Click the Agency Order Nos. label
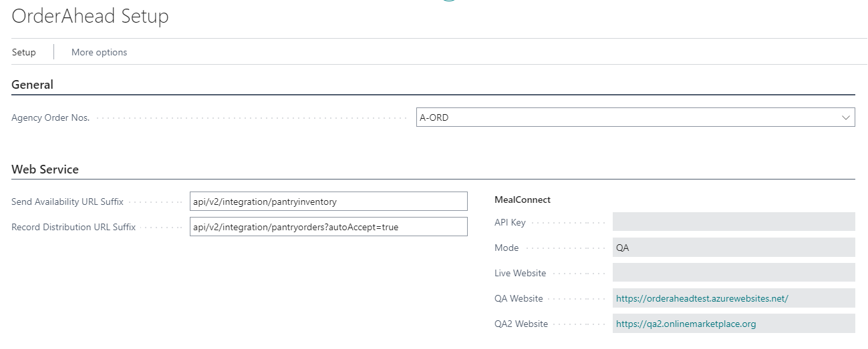 coord(51,118)
